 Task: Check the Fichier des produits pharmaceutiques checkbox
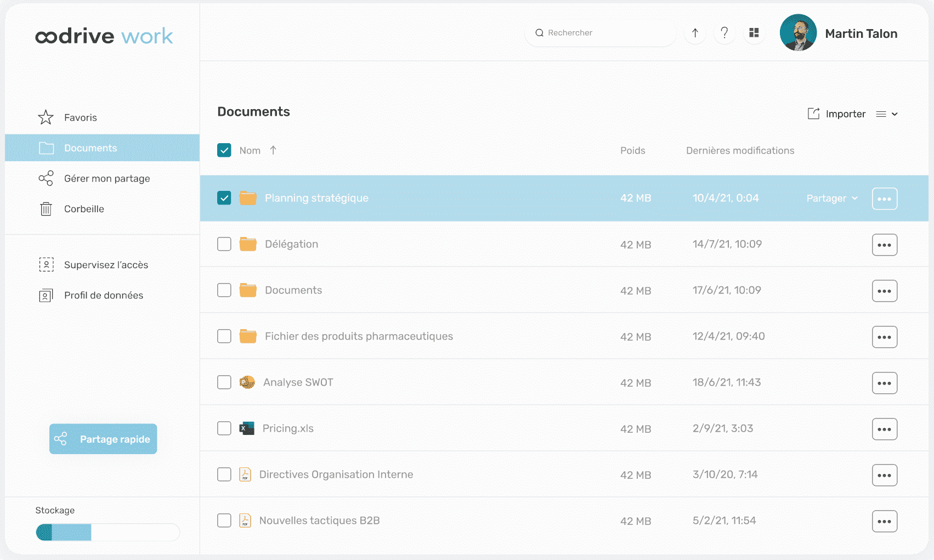point(224,336)
